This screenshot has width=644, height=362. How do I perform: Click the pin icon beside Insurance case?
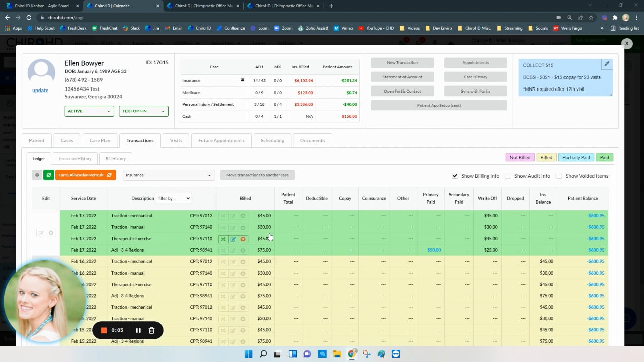(x=243, y=80)
